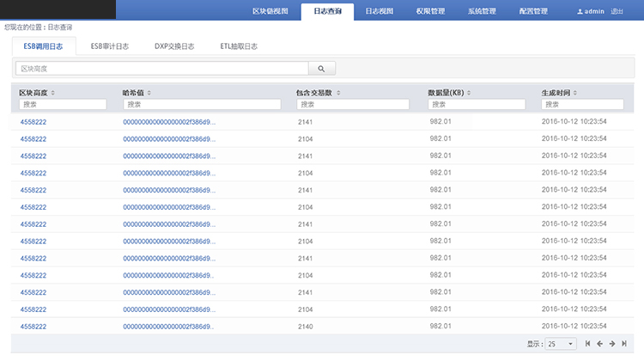Open the 配置管理 nav menu
The image size is (644, 361).
click(x=533, y=11)
